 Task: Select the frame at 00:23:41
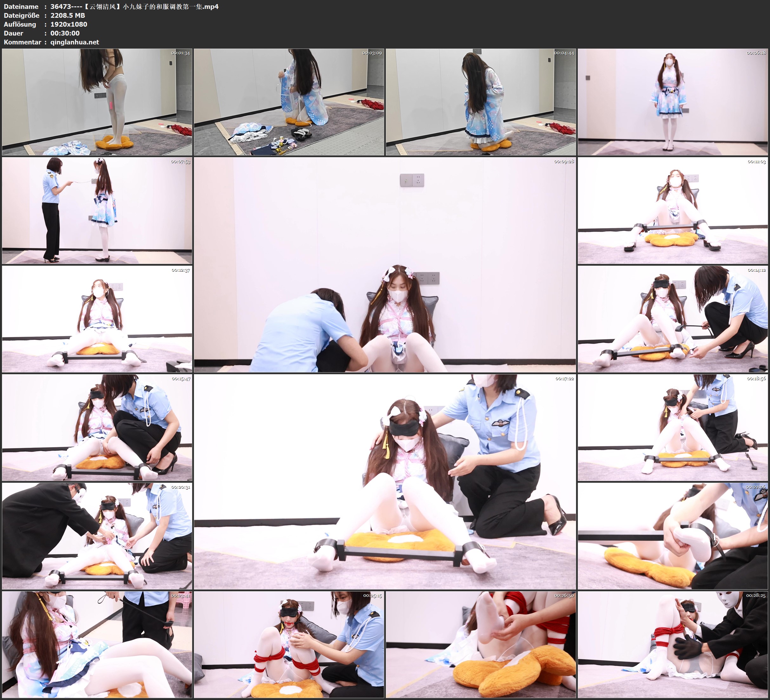coord(97,644)
